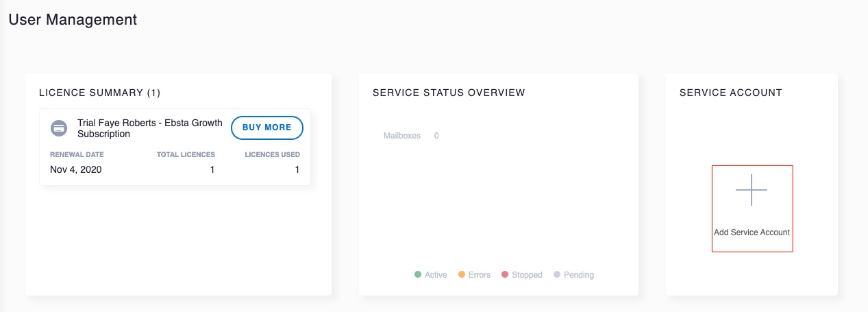Toggle the Active status legend label
Viewport: 868px width, 312px height.
[436, 275]
